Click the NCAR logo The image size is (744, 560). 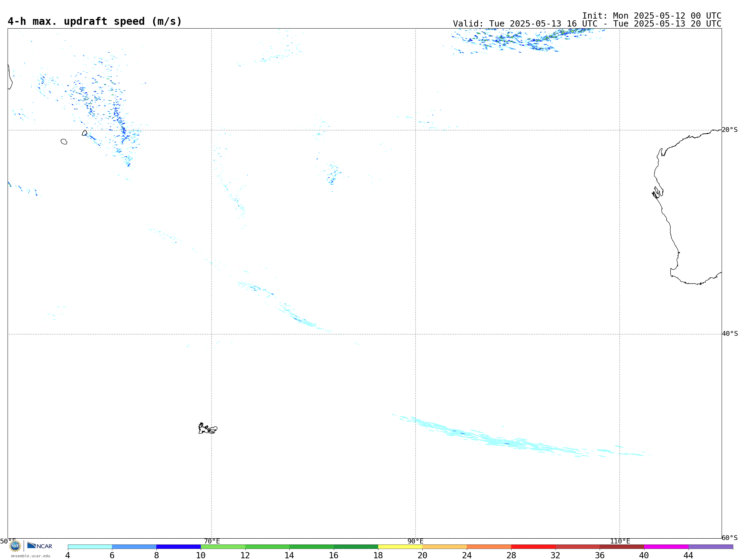pyautogui.click(x=40, y=546)
